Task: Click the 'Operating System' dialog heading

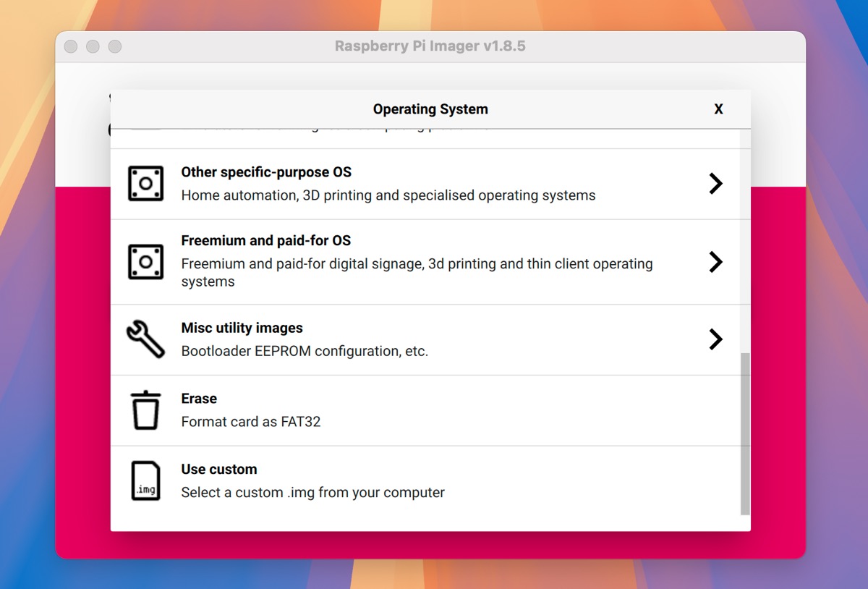Action: point(430,109)
